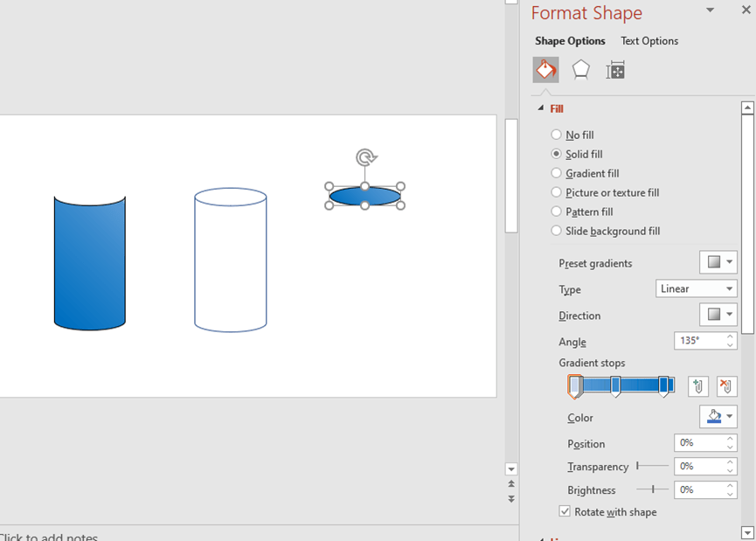
Task: Select Slide background fill option
Action: tap(606, 232)
